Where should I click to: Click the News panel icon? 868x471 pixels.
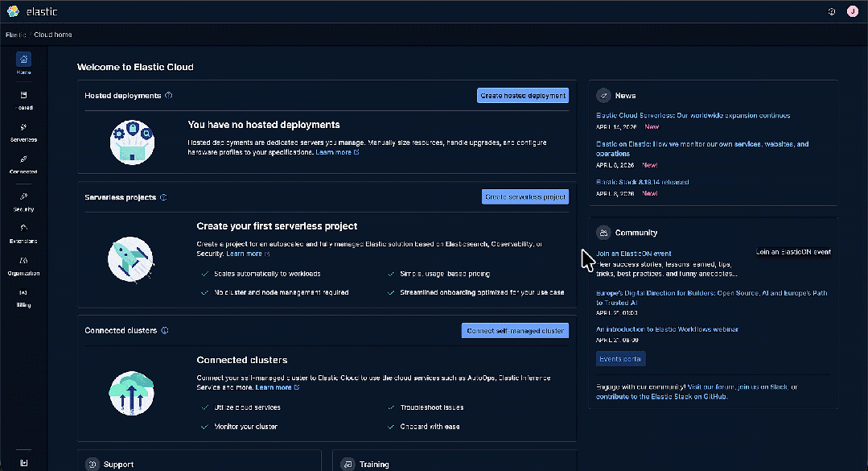[x=603, y=95]
